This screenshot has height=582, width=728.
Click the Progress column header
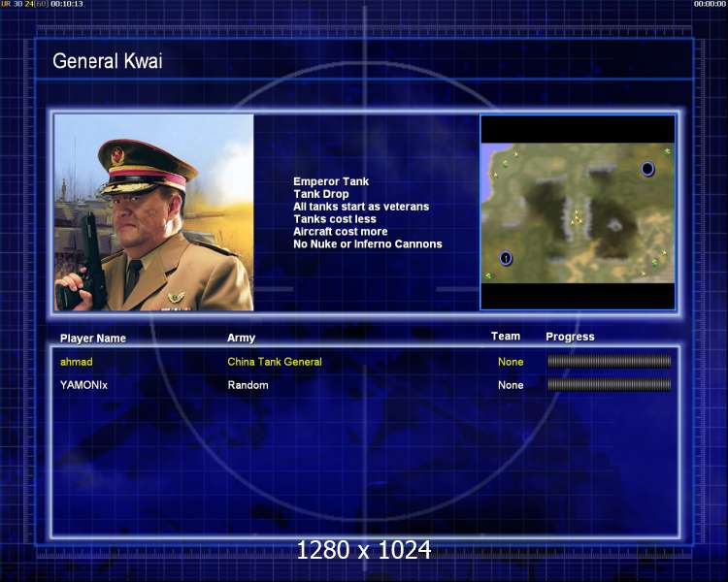pos(570,337)
